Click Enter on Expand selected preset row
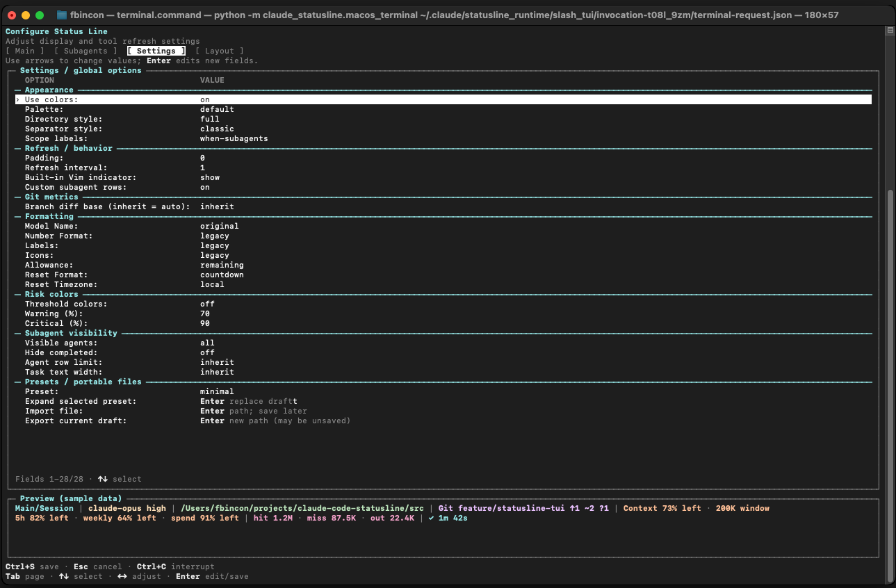 click(212, 401)
